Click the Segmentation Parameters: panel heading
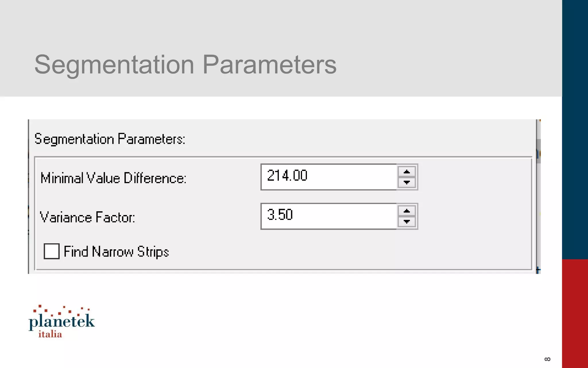 coord(110,139)
